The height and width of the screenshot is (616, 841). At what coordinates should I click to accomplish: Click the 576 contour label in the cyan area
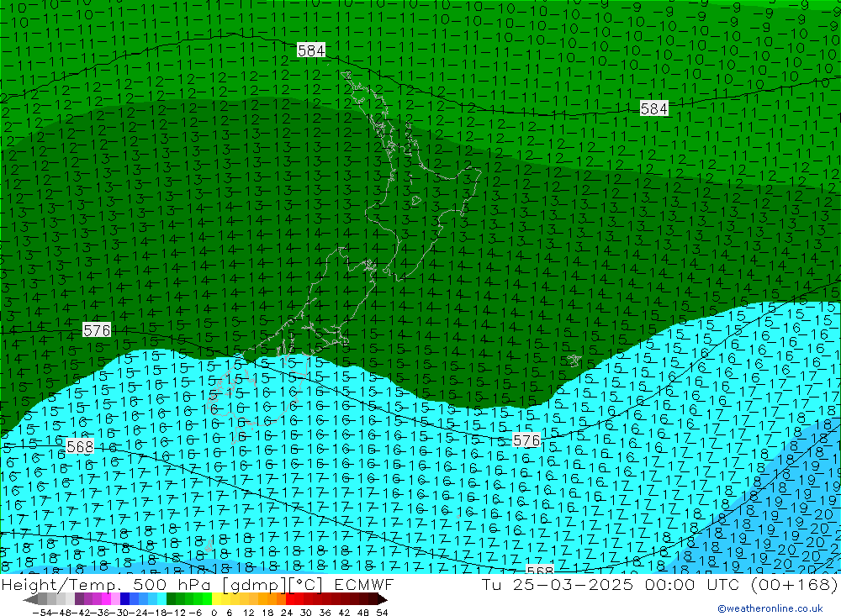(x=526, y=440)
